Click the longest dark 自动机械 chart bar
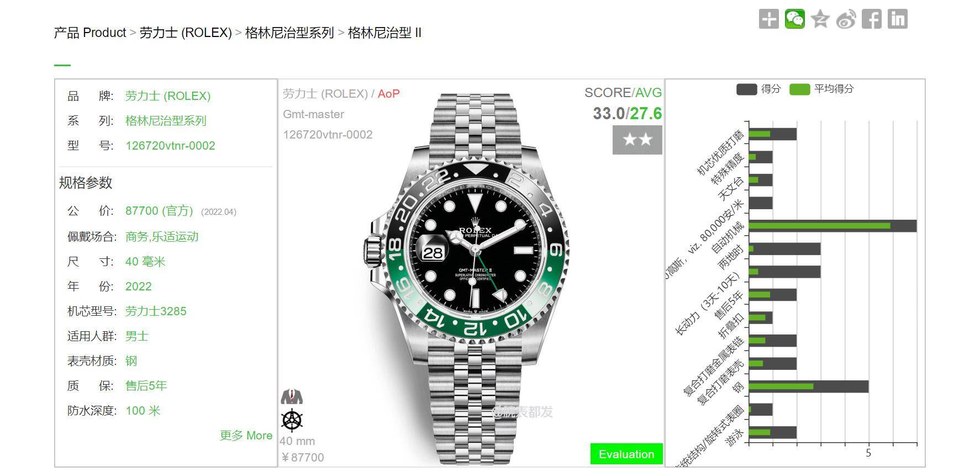The width and height of the screenshot is (980, 472). coord(833,226)
